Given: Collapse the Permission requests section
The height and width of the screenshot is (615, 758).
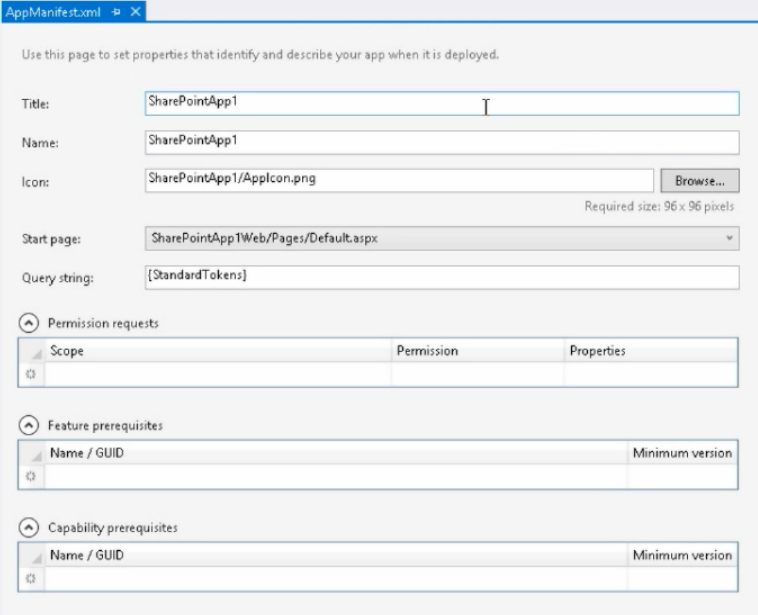Looking at the screenshot, I should (x=29, y=322).
